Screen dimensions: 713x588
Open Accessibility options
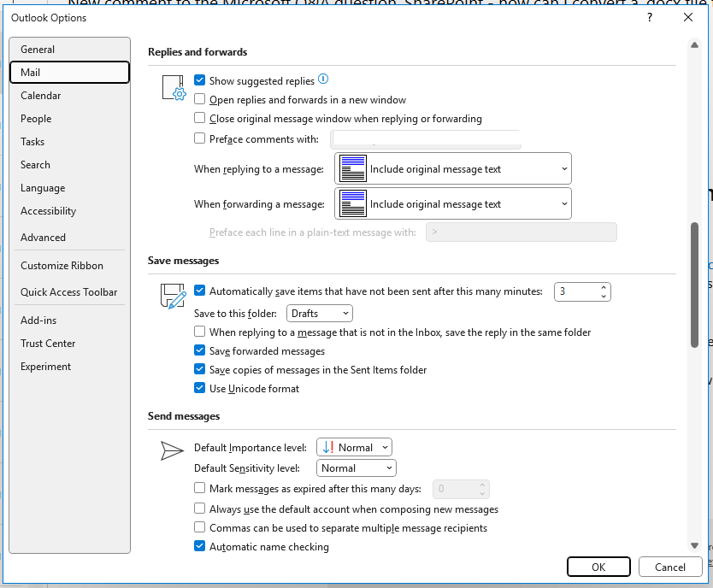(69, 211)
